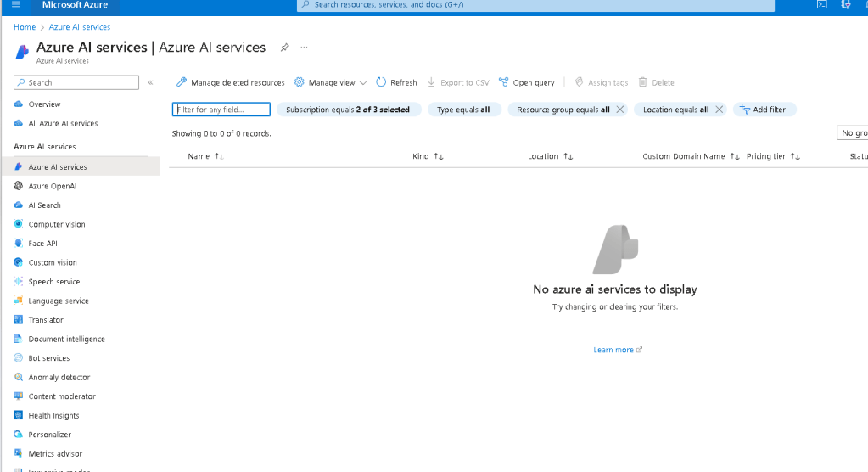
Task: Open the Resource group equals all filter
Action: 563,110
